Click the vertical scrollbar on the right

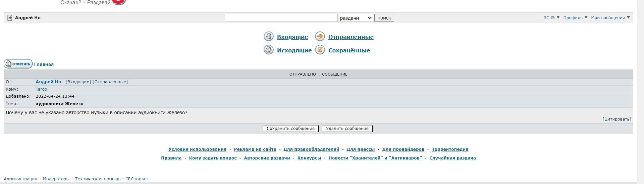pos(640,92)
